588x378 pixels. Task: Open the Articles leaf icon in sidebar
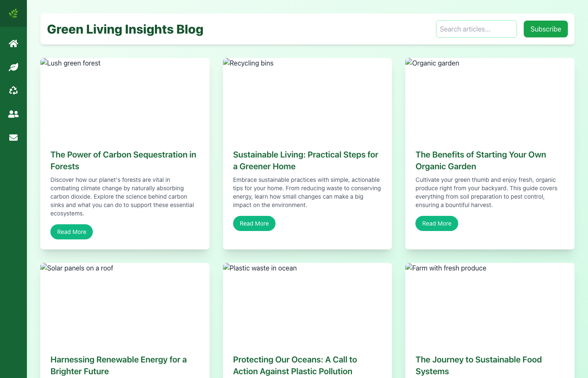13,67
